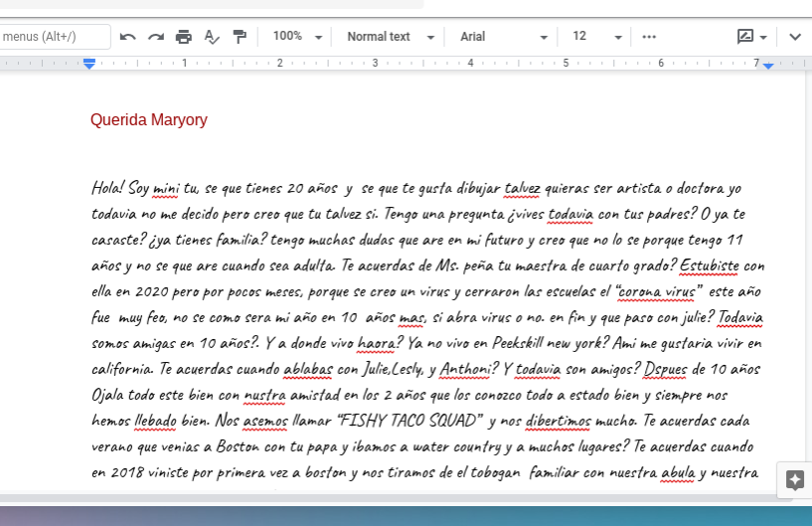Click the underlined word 'mini'
Viewport: 812px width, 526px height.
(166, 188)
